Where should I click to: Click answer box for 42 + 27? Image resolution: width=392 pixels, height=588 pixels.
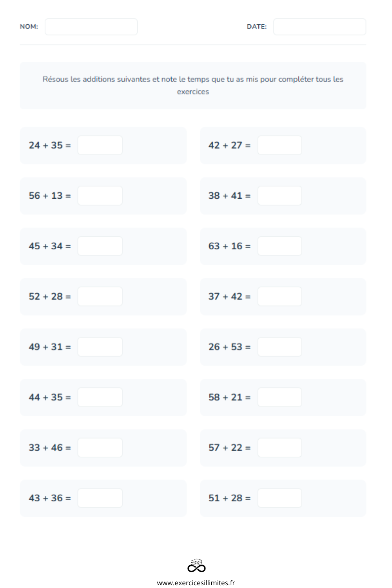(x=279, y=145)
